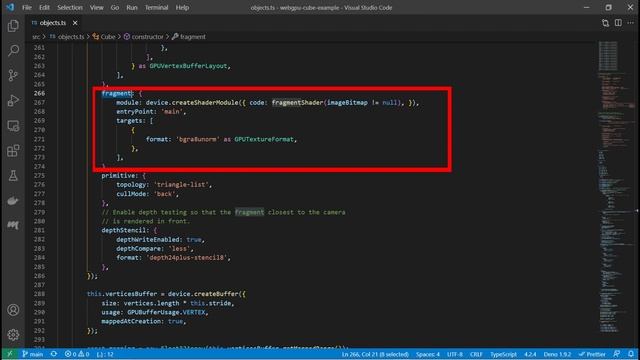Open the View menu
640x360 pixels.
pyautogui.click(x=96, y=7)
